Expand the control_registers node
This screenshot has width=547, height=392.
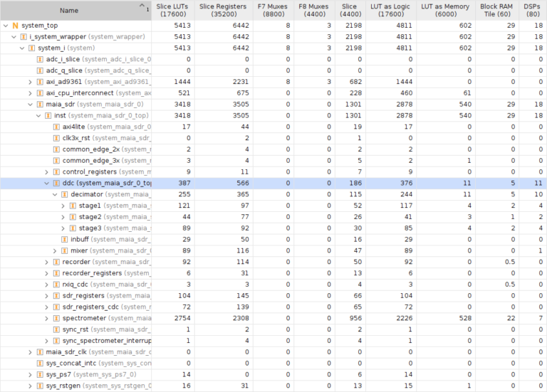[x=46, y=171]
